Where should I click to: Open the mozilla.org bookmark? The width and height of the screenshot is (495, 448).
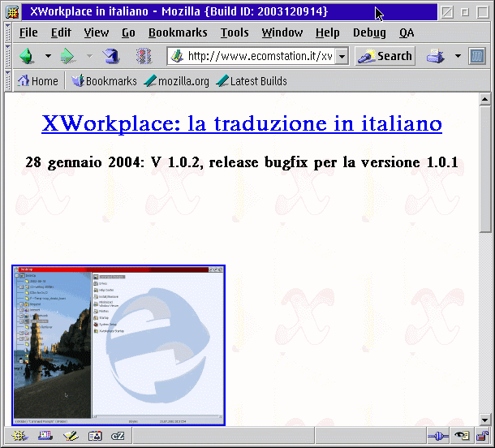(176, 81)
